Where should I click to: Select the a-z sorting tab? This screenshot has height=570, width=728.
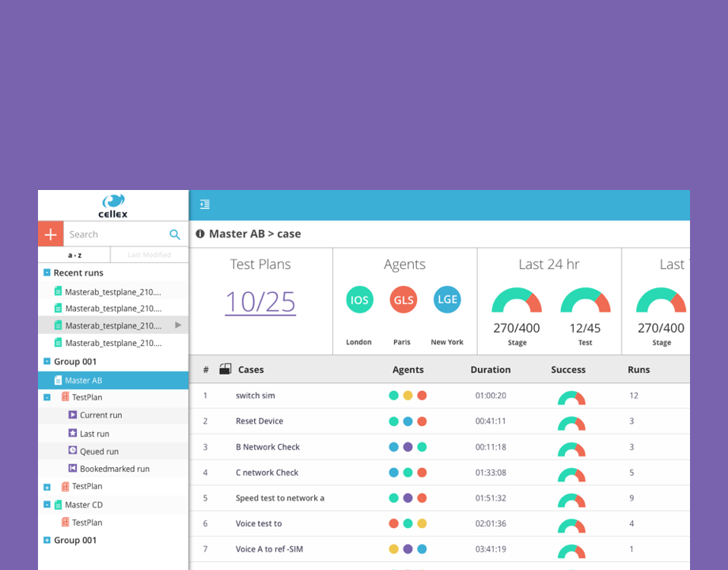click(73, 254)
